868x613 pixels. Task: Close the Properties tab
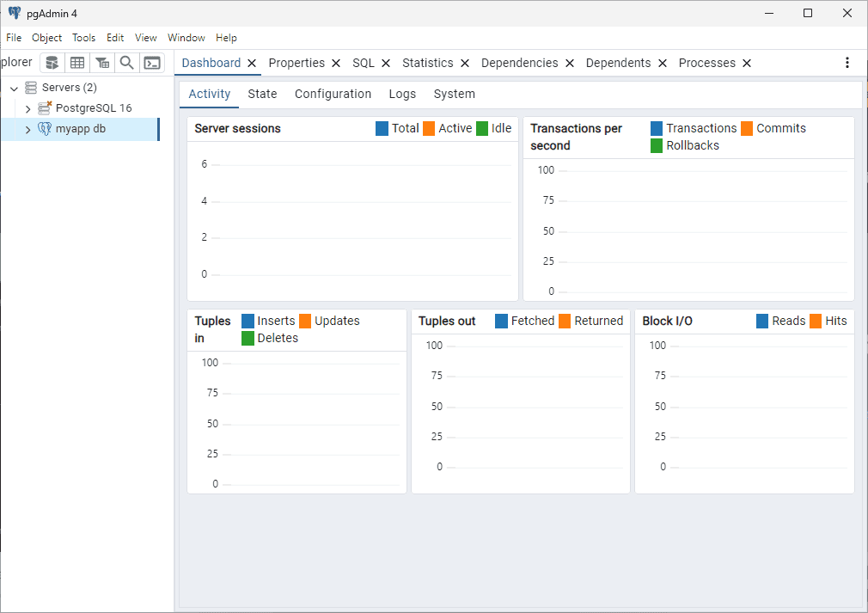tap(336, 63)
